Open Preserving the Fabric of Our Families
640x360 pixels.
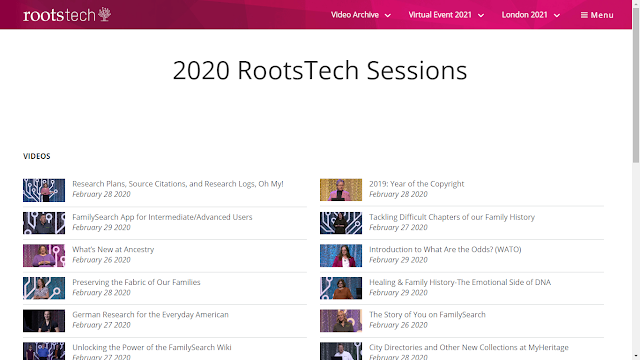pos(136,282)
